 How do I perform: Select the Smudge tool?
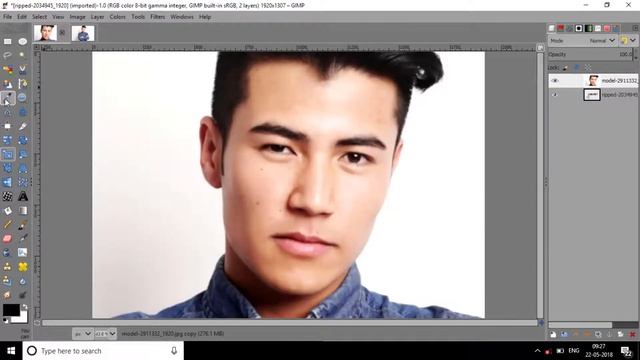pos(7,294)
